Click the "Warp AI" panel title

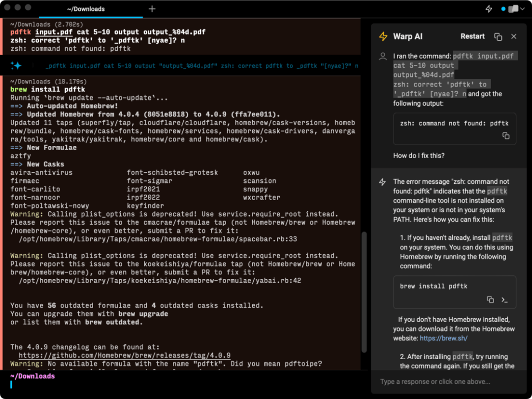point(407,36)
